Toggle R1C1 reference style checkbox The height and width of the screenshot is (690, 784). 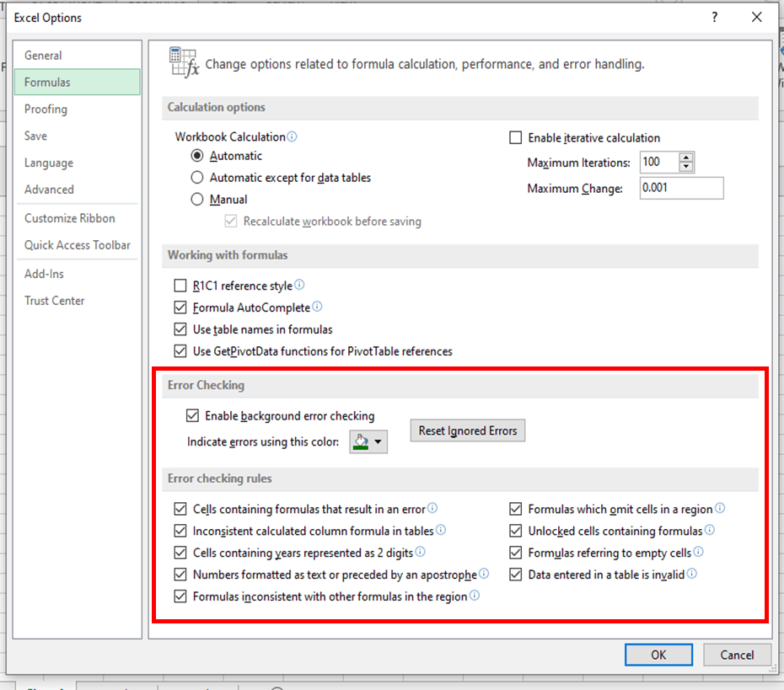coord(180,286)
